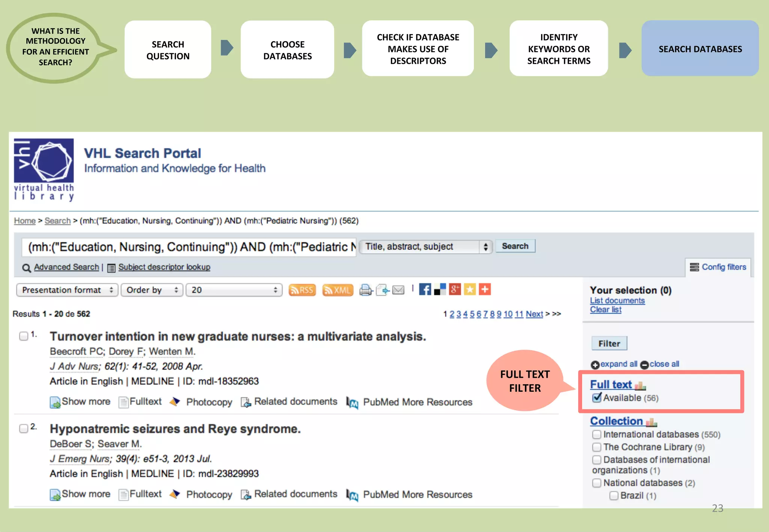The width and height of the screenshot is (769, 532).
Task: Uncheck the Full text Available checkbox
Action: tap(597, 397)
